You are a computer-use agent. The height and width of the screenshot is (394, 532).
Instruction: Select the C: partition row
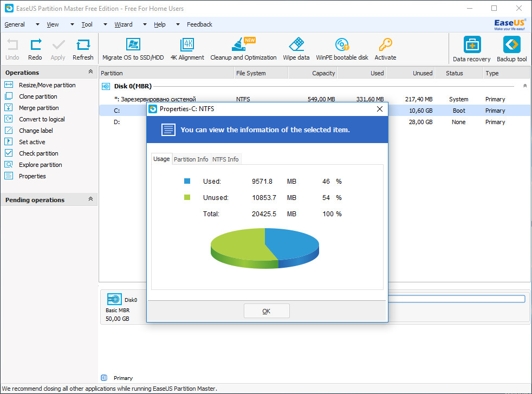(x=315, y=111)
